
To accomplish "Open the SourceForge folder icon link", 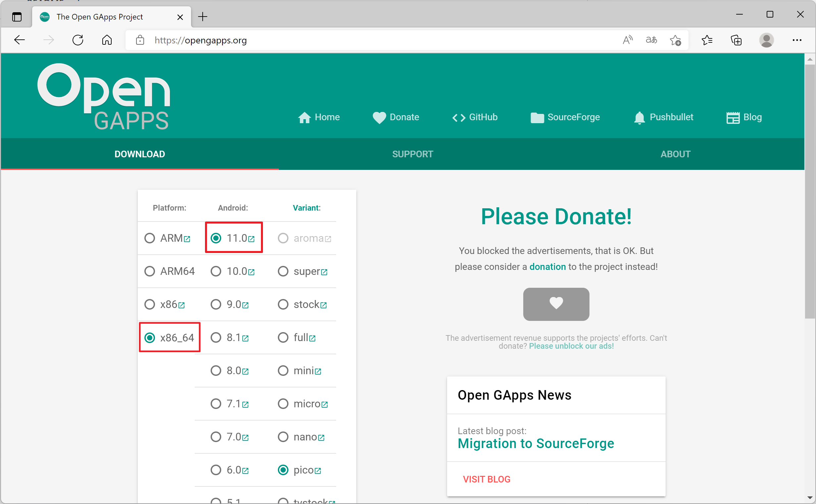I will point(537,117).
